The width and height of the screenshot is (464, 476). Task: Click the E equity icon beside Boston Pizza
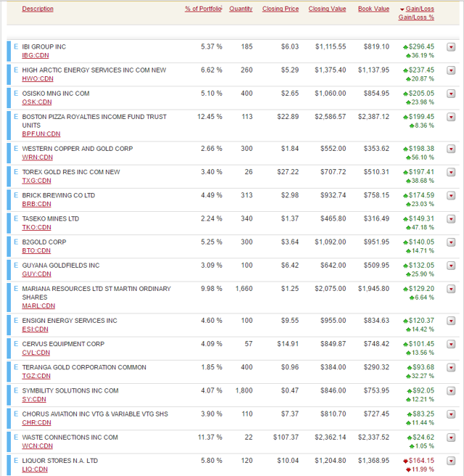[x=16, y=117]
